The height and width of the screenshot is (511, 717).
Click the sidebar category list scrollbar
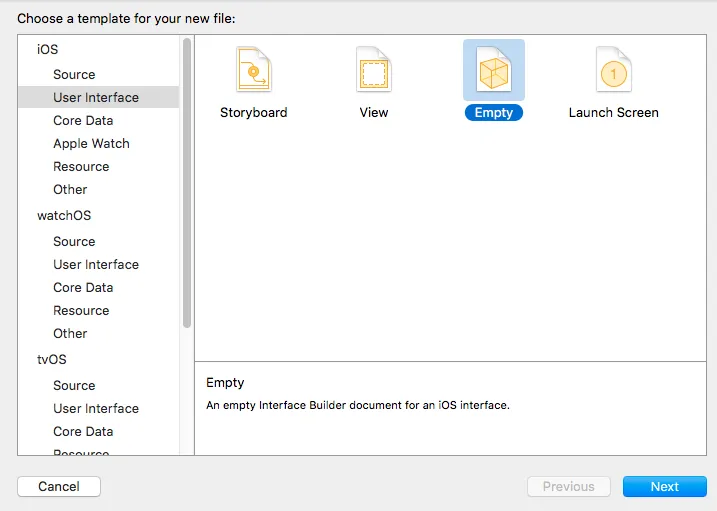(186, 180)
